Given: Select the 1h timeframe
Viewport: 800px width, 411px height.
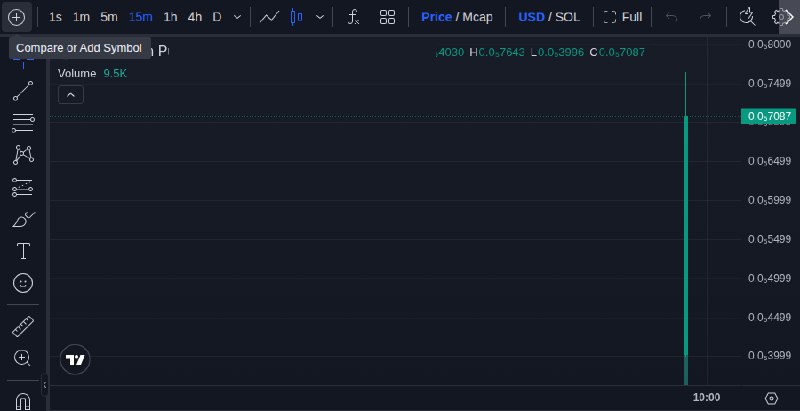Looking at the screenshot, I should [x=170, y=17].
